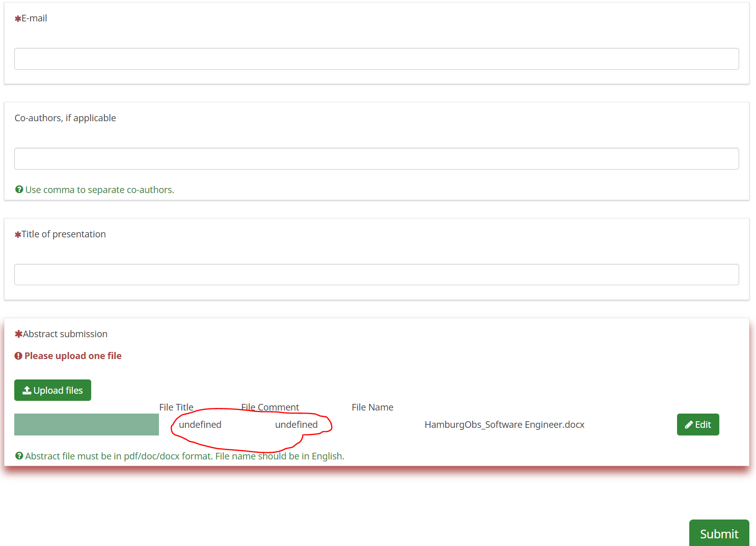The height and width of the screenshot is (546, 756).
Task: Click the File Name column header
Action: coord(372,407)
